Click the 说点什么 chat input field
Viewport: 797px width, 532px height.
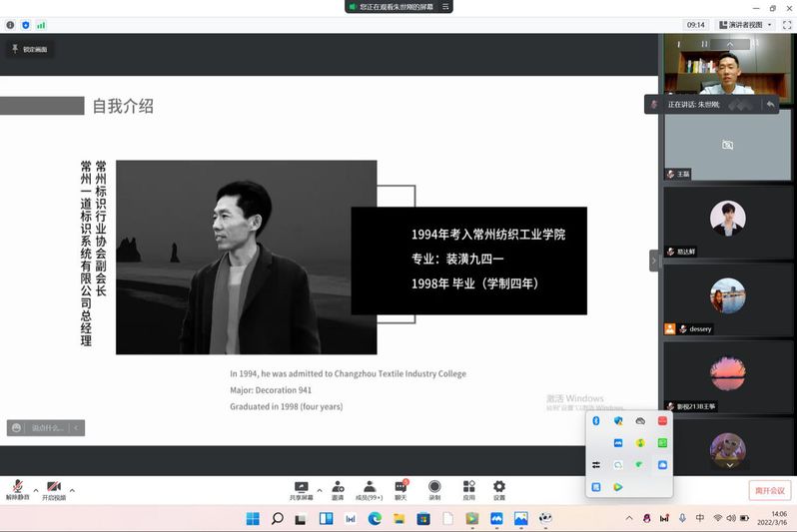(46, 427)
